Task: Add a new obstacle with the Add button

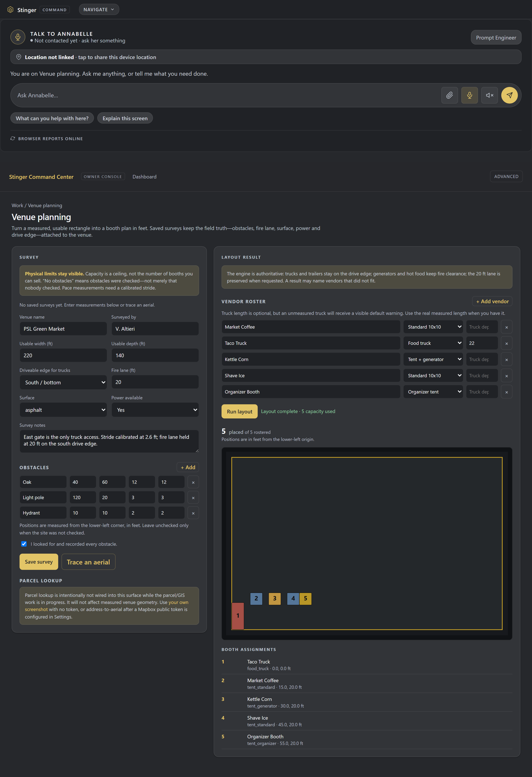Action: click(188, 467)
